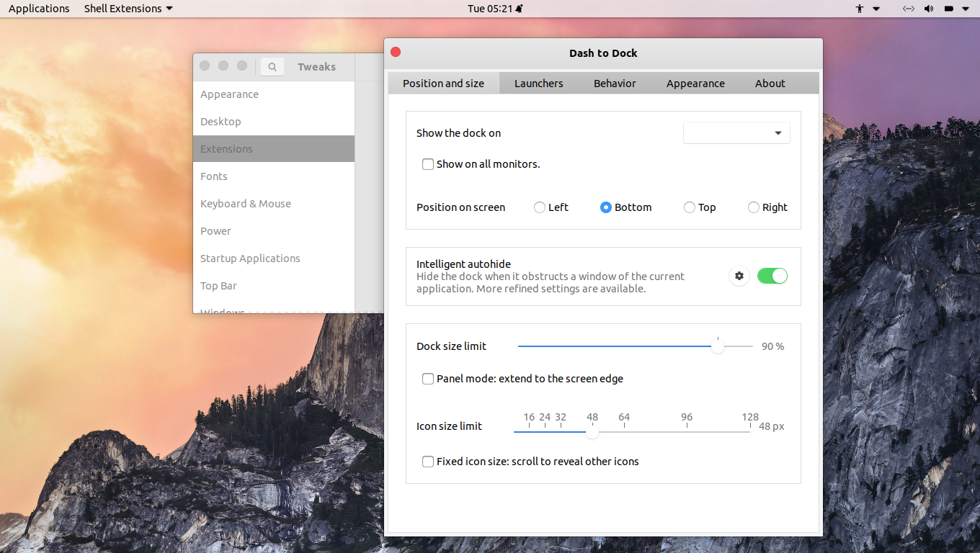980x553 pixels.
Task: Select Extensions in Tweaks sidebar
Action: pos(274,149)
